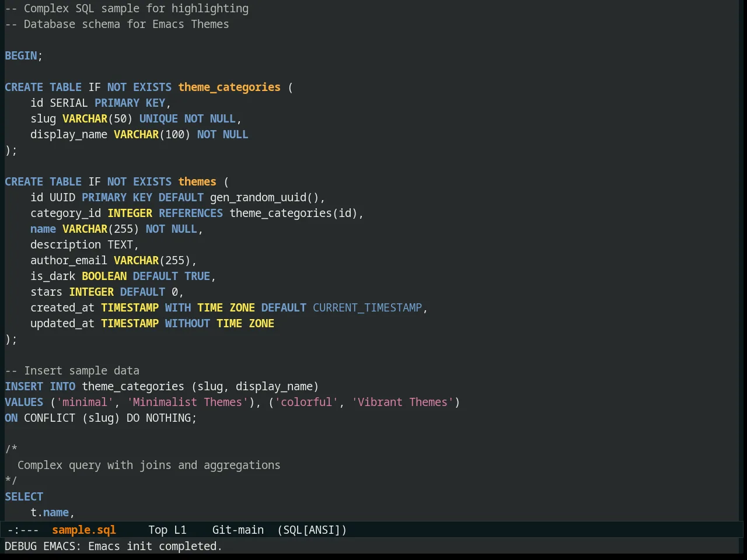Click t.name in the SELECT list
The height and width of the screenshot is (560, 747).
click(50, 512)
